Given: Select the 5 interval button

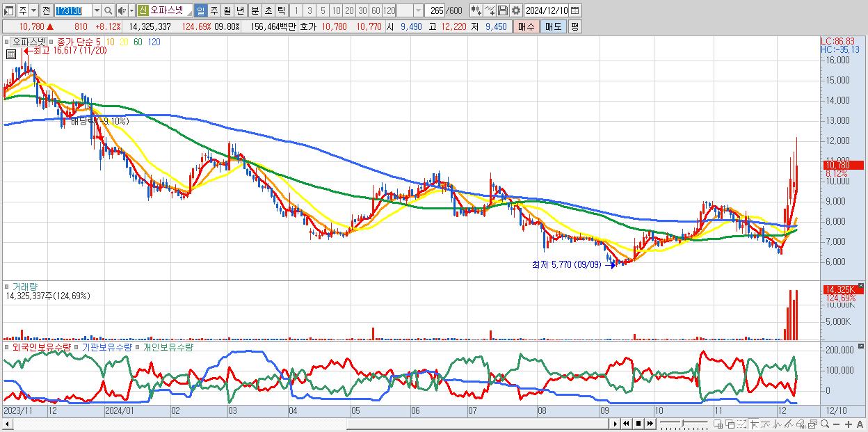Looking at the screenshot, I should click(x=323, y=10).
